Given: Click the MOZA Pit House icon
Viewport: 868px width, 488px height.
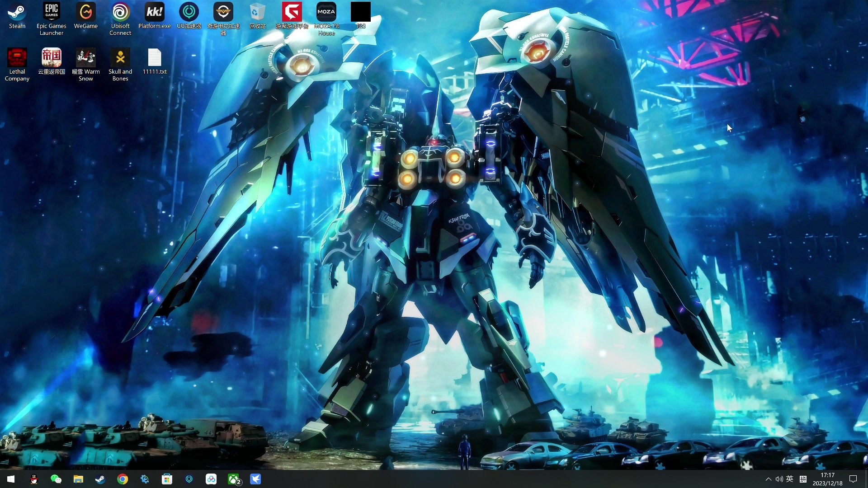Looking at the screenshot, I should tap(326, 13).
